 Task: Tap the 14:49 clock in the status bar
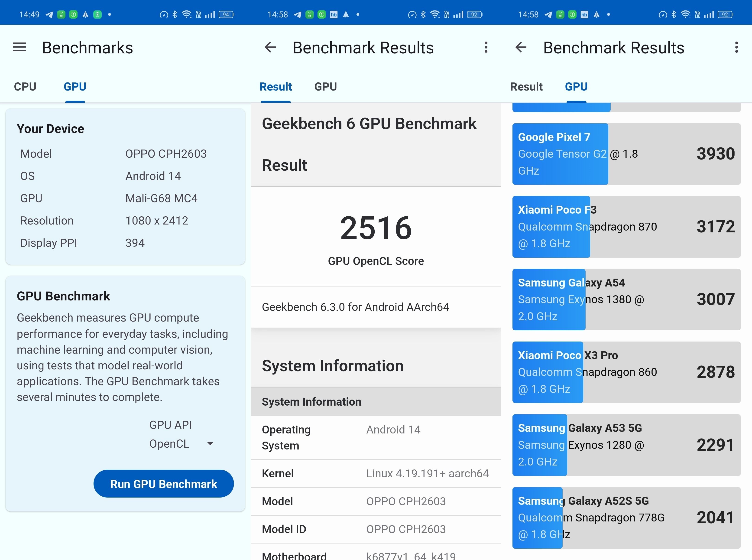click(x=29, y=15)
